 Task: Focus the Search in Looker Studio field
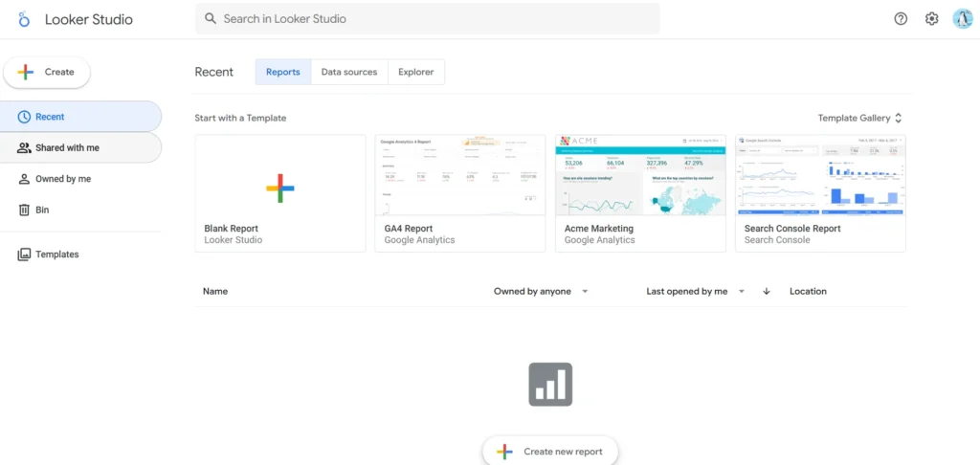428,19
